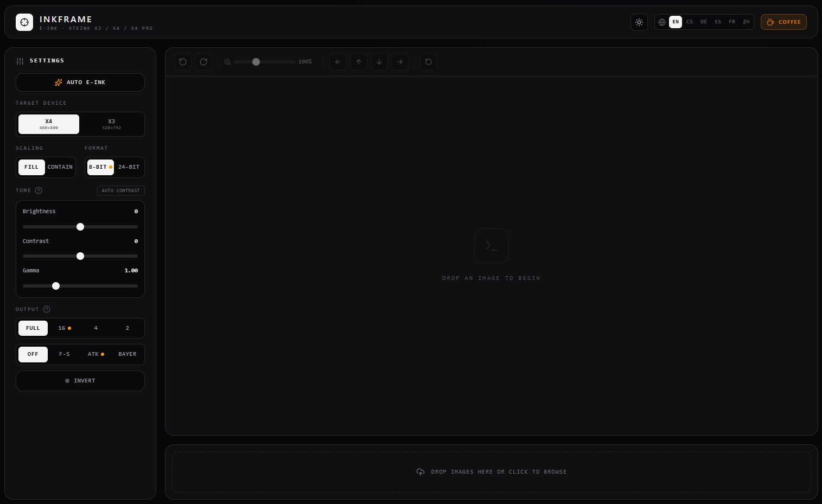This screenshot has height=504, width=822.
Task: Click the globe language icon
Action: click(x=662, y=22)
